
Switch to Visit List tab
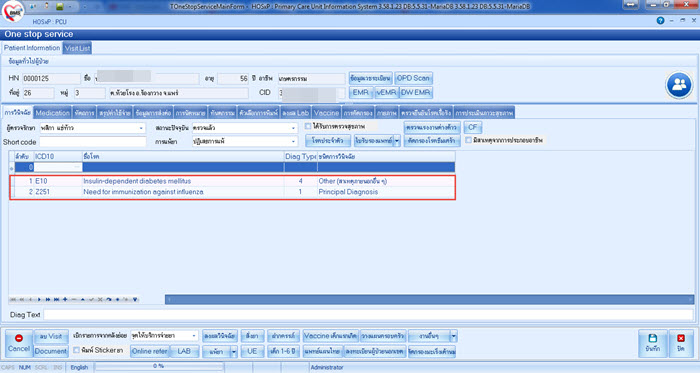pos(77,48)
